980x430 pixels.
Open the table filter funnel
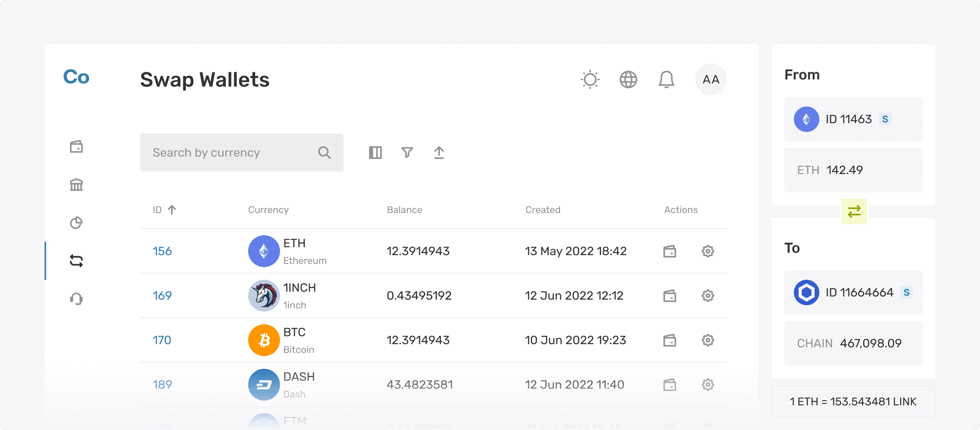coord(407,153)
